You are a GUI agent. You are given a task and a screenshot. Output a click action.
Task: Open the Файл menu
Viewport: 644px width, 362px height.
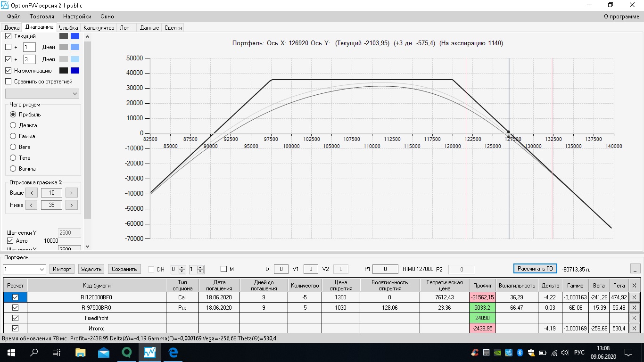[14, 16]
